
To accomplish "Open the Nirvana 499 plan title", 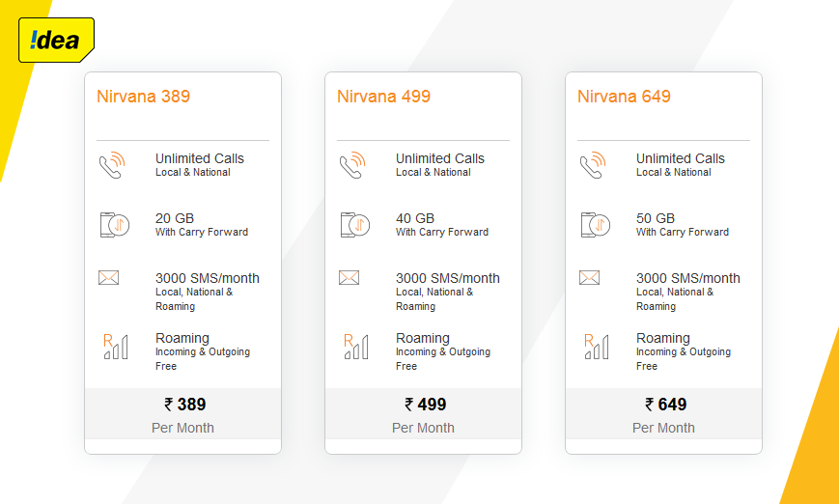I will [x=383, y=97].
